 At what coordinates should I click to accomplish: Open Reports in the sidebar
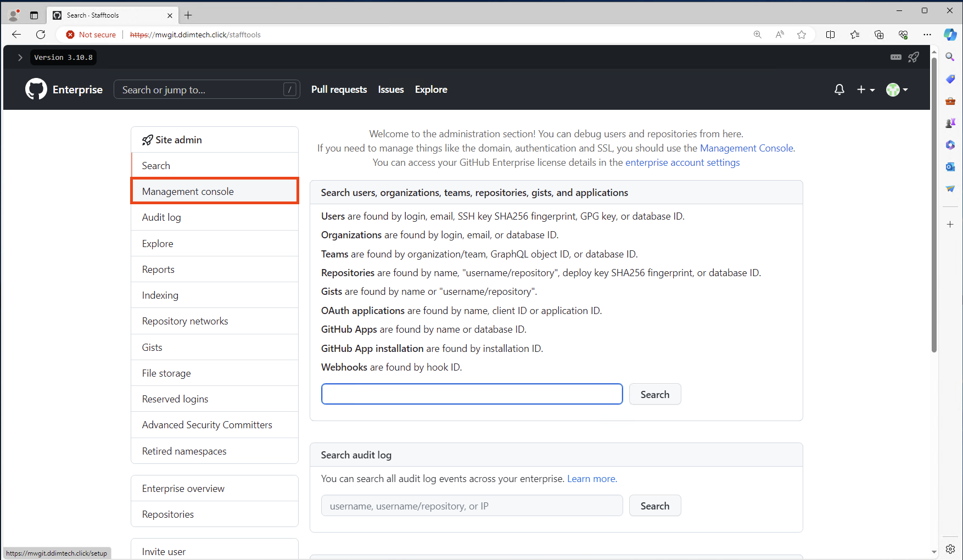coord(215,269)
